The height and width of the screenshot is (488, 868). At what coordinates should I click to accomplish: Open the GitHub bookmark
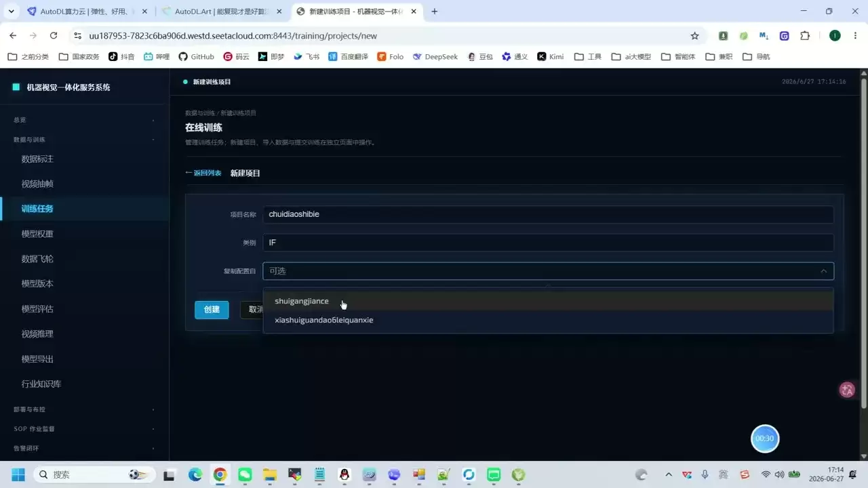pyautogui.click(x=196, y=57)
